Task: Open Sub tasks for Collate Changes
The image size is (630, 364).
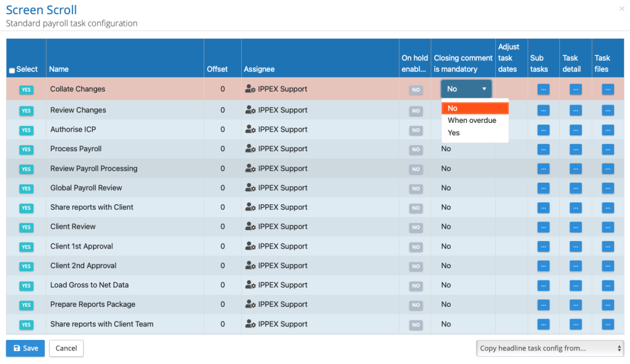Action: click(543, 90)
